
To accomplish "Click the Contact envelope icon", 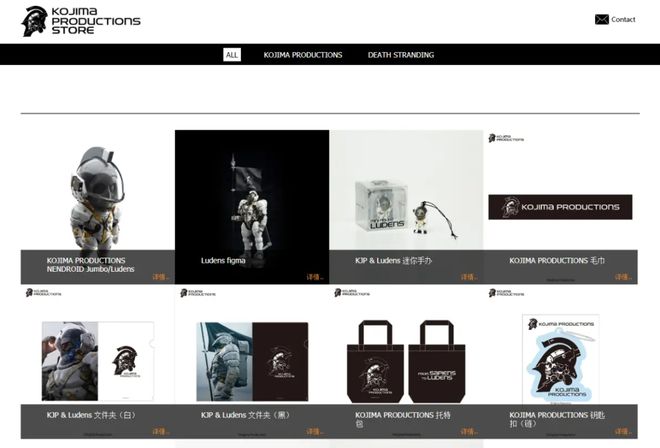I will [x=601, y=19].
